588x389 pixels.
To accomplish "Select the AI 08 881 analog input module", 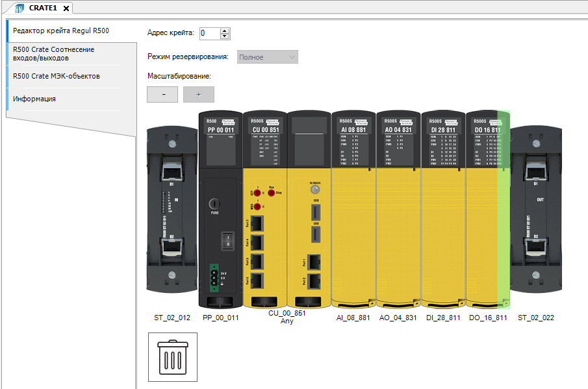I will pos(353,208).
